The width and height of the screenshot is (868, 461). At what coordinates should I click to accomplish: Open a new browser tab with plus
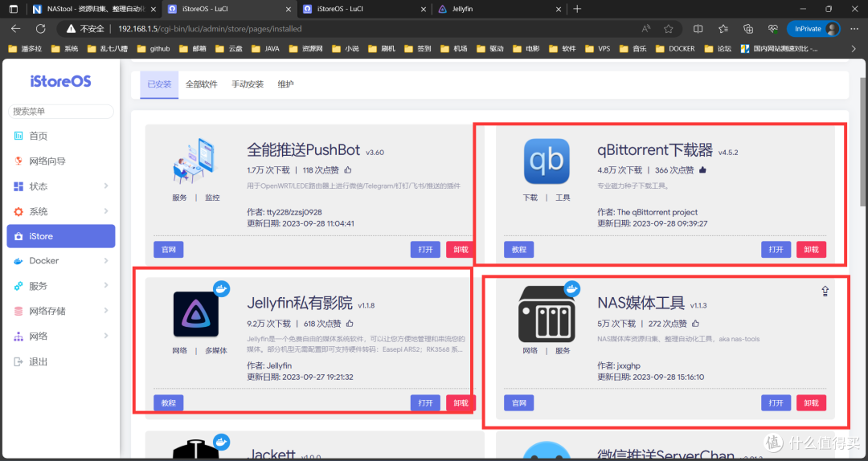point(577,9)
